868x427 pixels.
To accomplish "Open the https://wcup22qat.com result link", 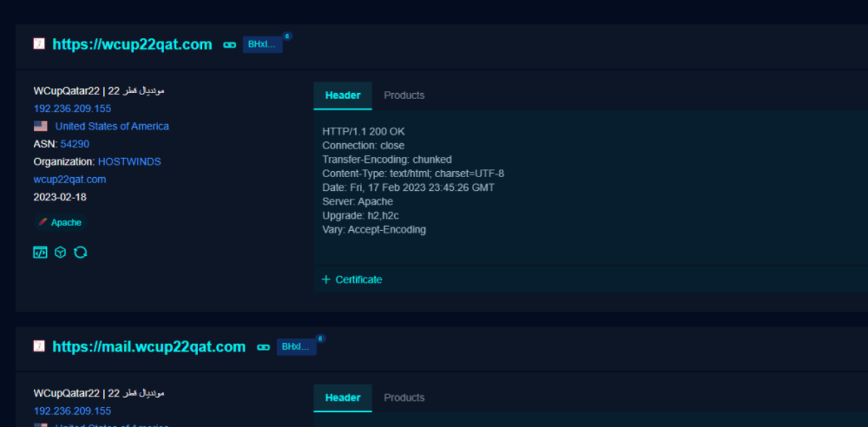I will point(132,44).
